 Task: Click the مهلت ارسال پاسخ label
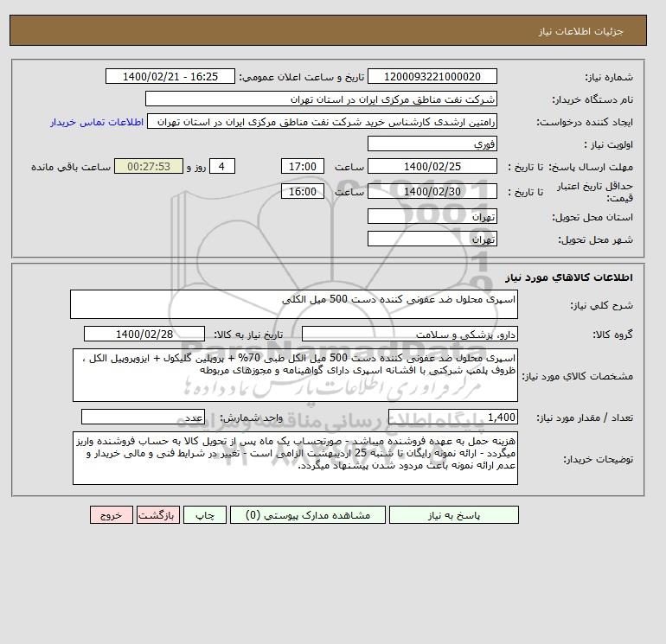591,167
